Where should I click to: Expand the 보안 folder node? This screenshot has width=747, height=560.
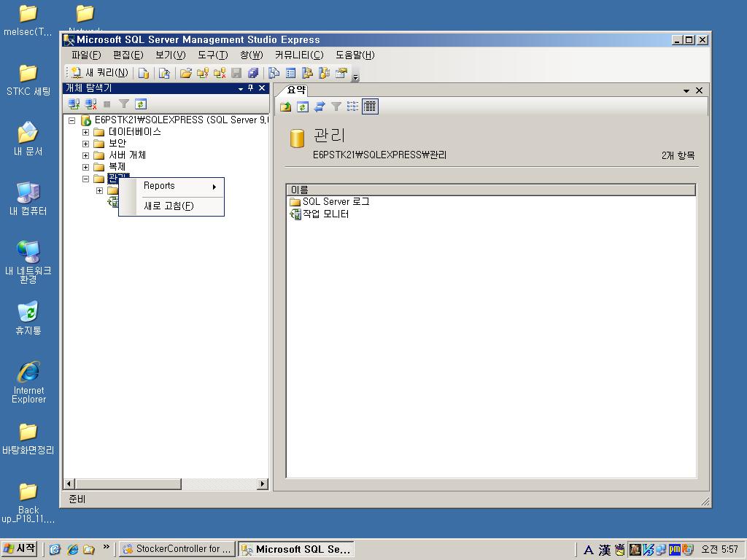(86, 144)
